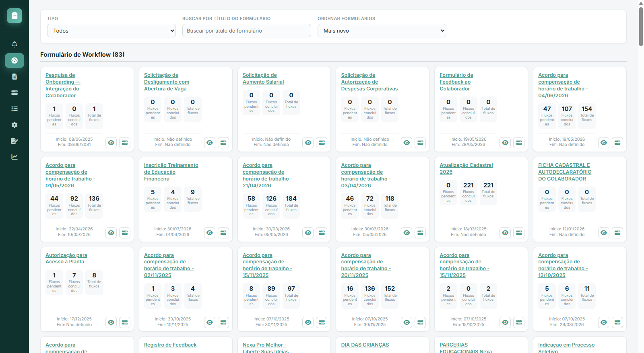644x353 pixels.
Task: Open PARCERIAS EDUCACIONAIS Nexa link
Action: tap(466, 348)
